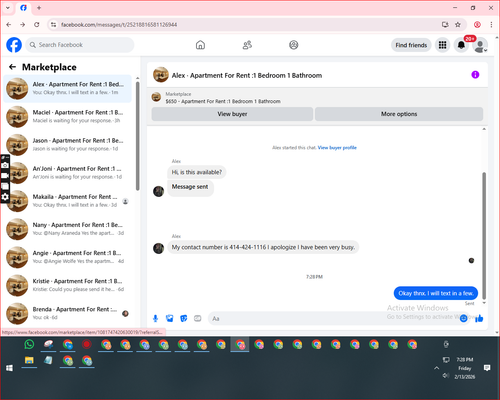Click the attach photo icon
This screenshot has height=400, width=500.
pyautogui.click(x=169, y=318)
